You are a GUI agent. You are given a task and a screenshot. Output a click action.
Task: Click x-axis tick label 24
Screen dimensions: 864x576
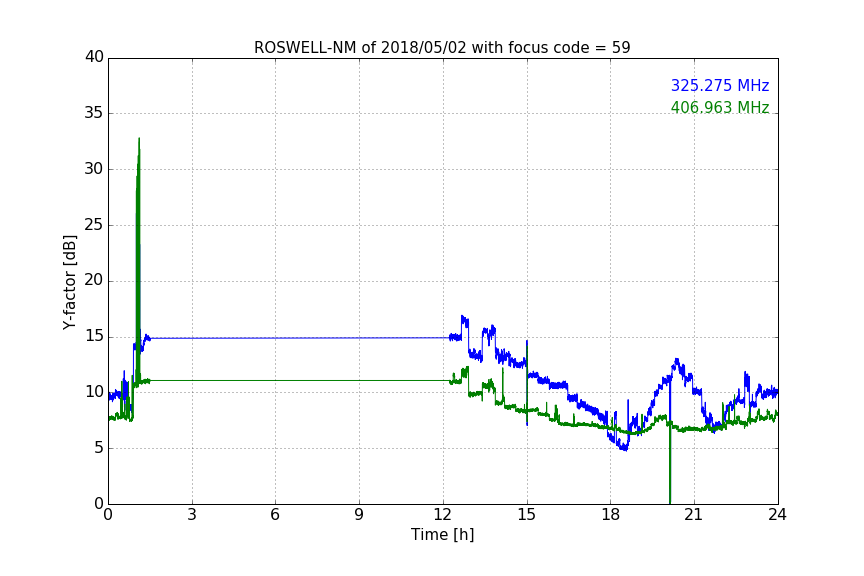777,515
